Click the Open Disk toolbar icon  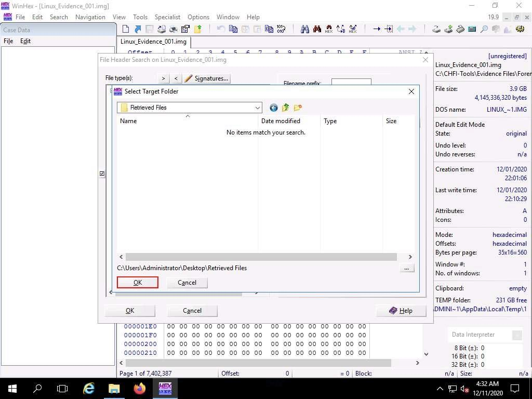436,29
